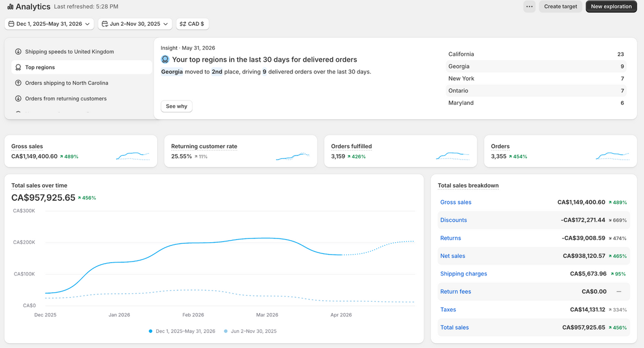Open the Discounts link in breakdown
644x348 pixels.
(x=453, y=220)
